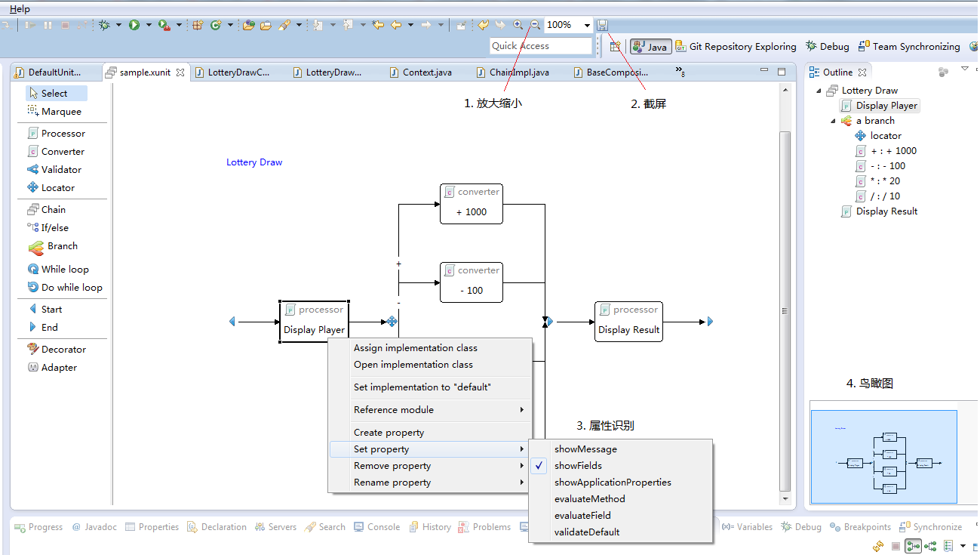Image resolution: width=980 pixels, height=555 pixels.
Task: Click the Open Task folder icon
Action: tap(266, 25)
